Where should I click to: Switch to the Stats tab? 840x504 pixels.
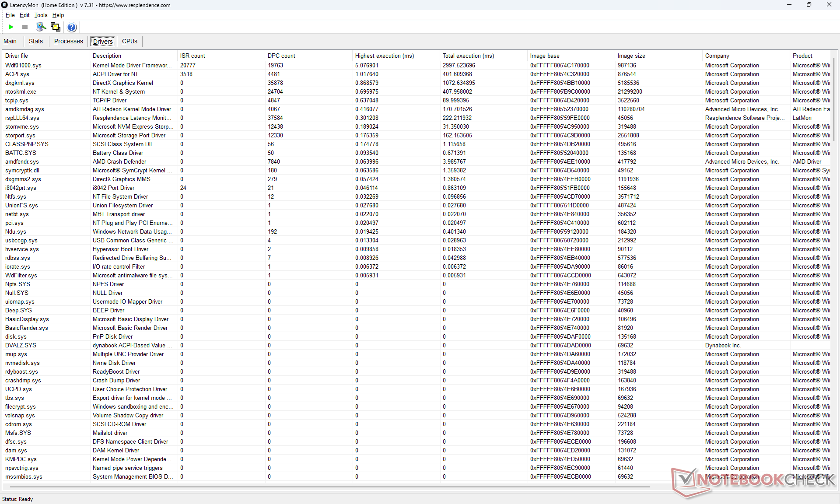click(36, 41)
